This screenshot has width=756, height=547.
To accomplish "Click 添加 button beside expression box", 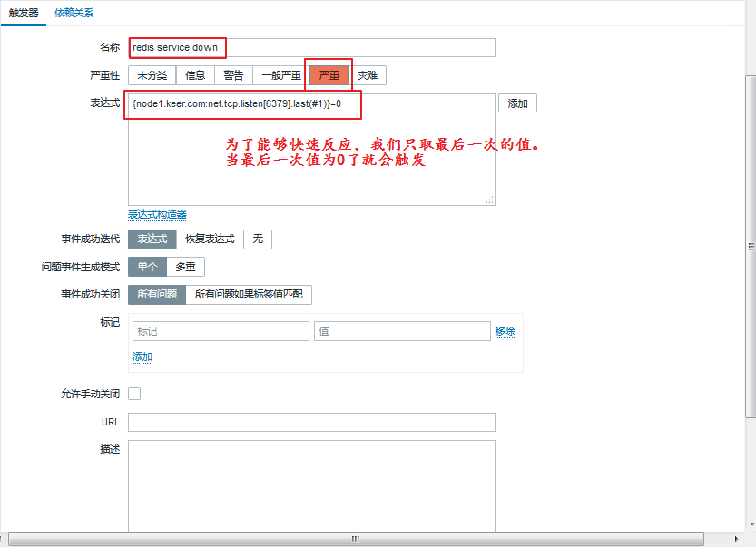I will [517, 103].
